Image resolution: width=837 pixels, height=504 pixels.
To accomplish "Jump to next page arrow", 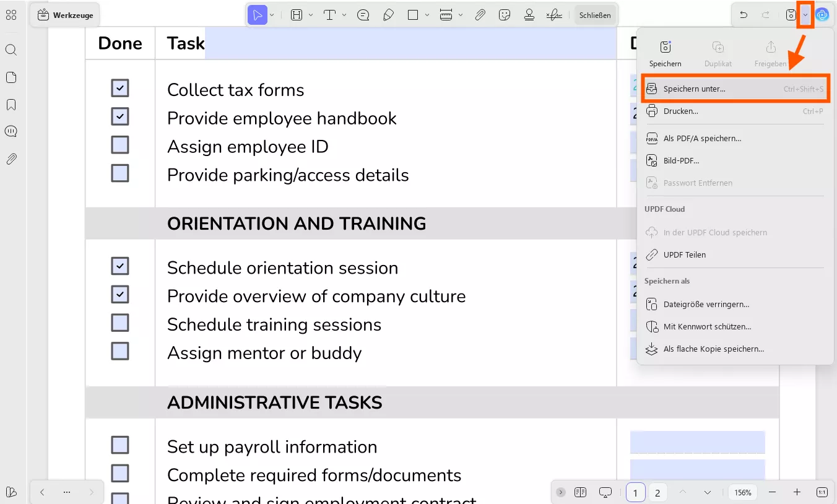I will pos(708,492).
